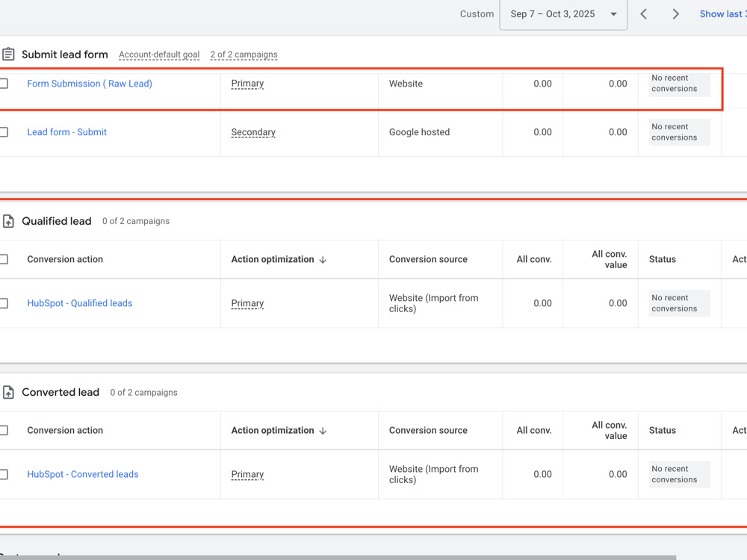Click Secondary optimization for Lead form - Submit
Image resolution: width=747 pixels, height=560 pixels.
(x=253, y=132)
